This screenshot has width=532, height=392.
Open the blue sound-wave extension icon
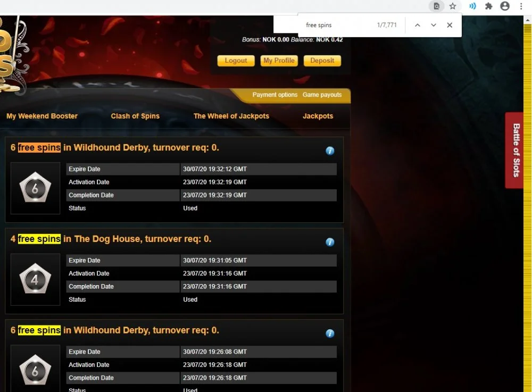click(x=472, y=6)
